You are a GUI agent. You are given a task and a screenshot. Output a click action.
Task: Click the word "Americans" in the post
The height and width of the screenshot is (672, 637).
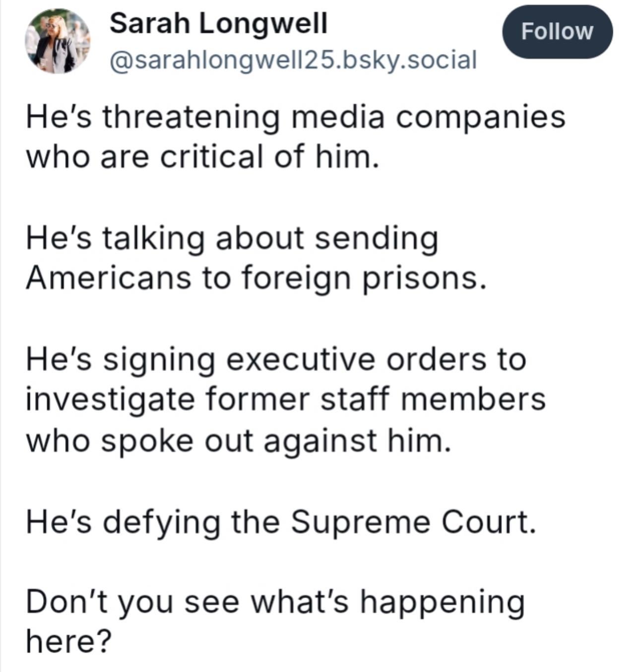[x=108, y=278]
